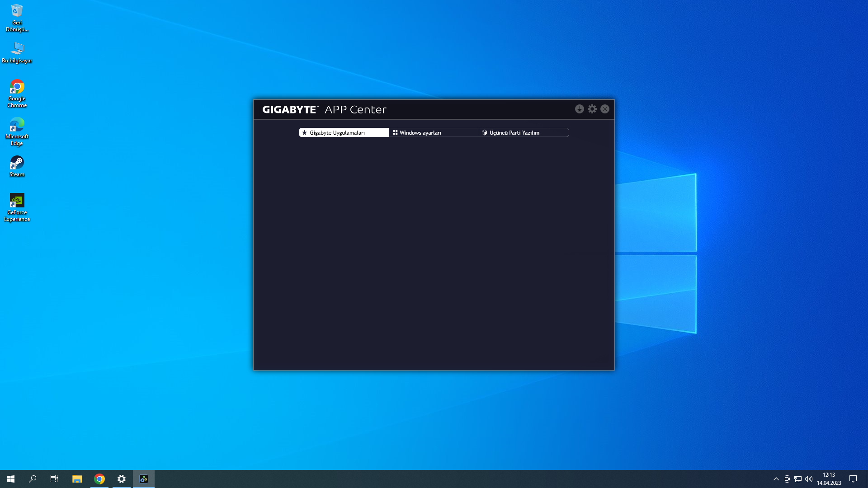This screenshot has width=868, height=488.
Task: Select the GeForce Experience desktop shortcut
Action: point(17,207)
